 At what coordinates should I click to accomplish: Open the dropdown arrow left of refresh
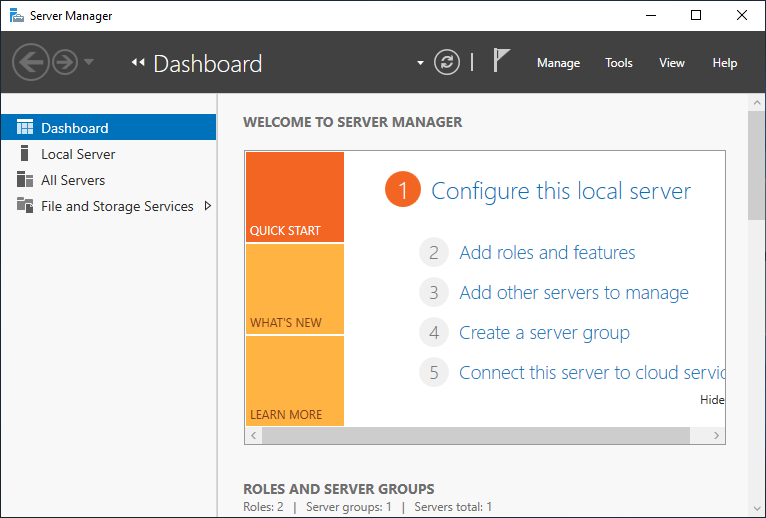tap(420, 64)
